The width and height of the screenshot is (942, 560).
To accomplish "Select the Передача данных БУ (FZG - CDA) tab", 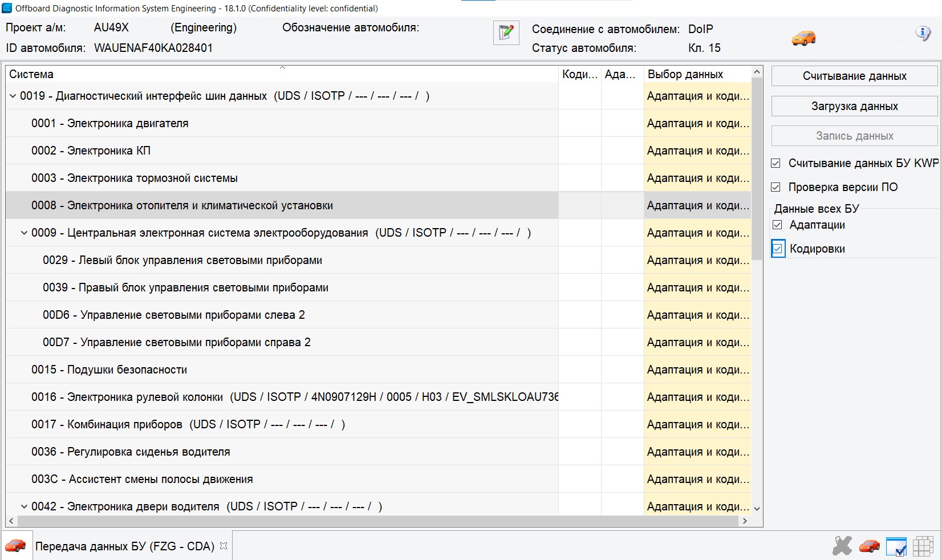I will click(124, 546).
